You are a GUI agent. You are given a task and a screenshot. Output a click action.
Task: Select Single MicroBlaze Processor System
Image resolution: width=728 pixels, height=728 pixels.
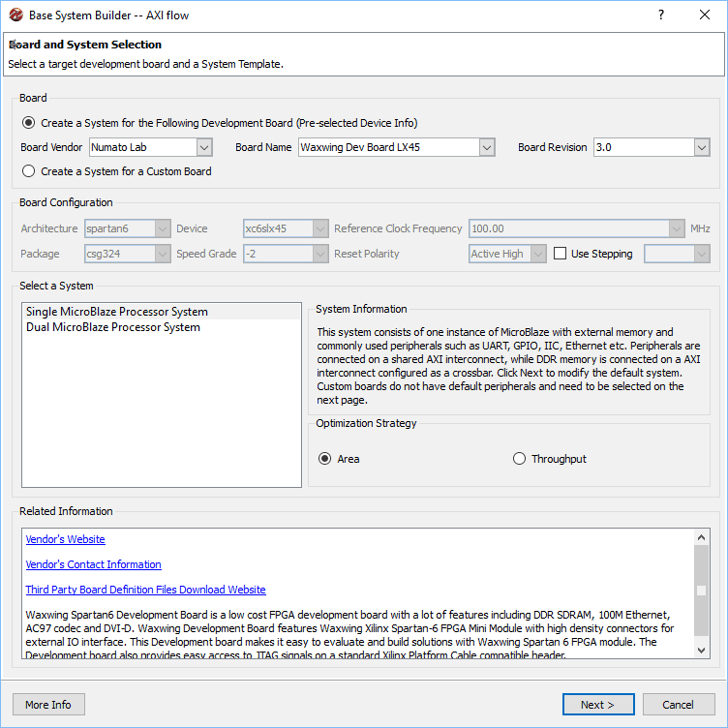click(x=117, y=312)
